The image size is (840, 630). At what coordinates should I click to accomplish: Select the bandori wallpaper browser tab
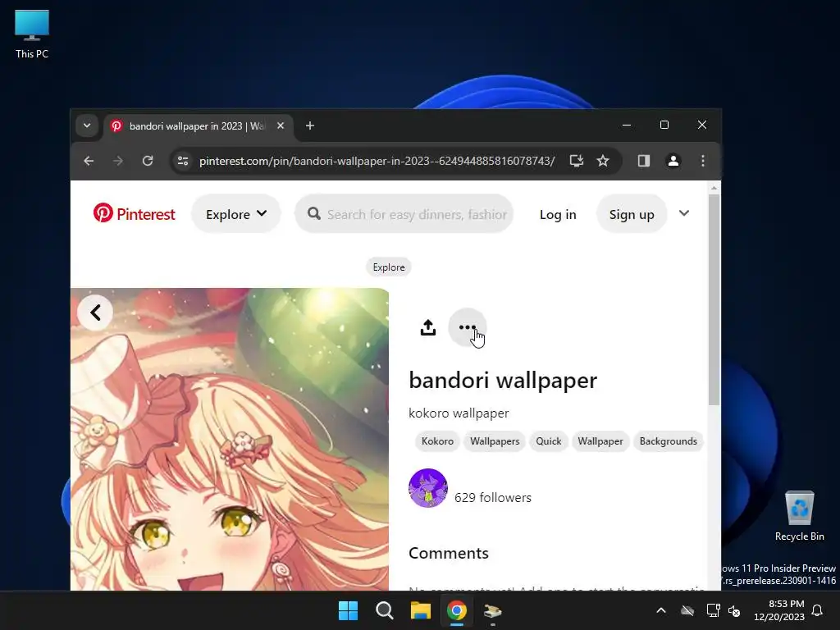197,126
